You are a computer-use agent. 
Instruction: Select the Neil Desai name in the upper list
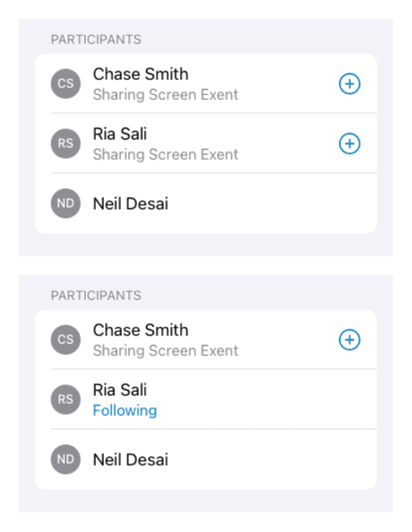point(130,203)
